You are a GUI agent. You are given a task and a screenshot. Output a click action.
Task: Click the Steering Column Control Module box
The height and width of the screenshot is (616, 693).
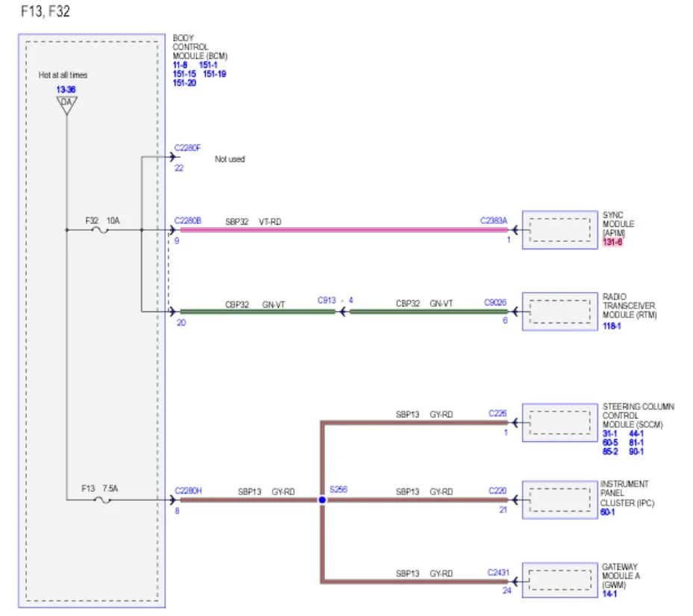click(560, 423)
